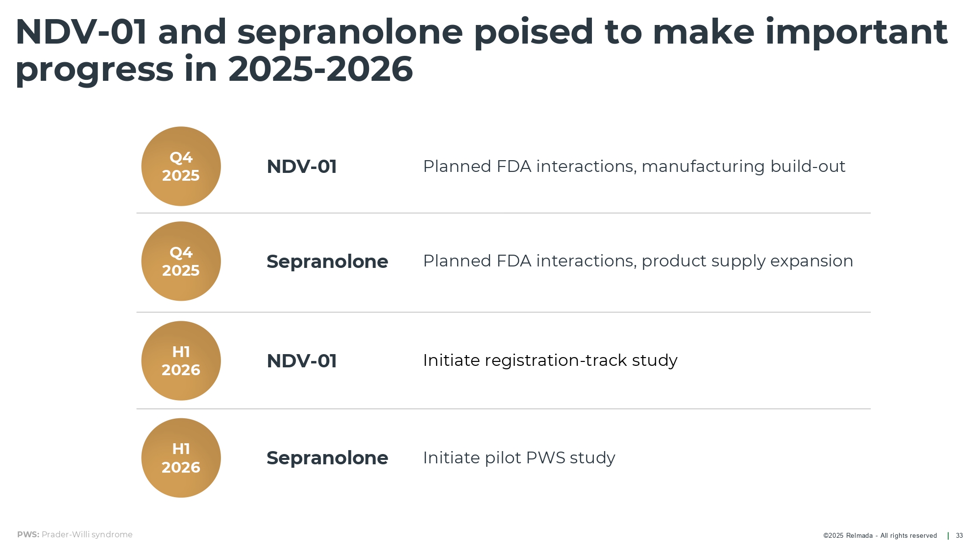This screenshot has width=980, height=551.
Task: Click the slide title starting with "NDV-01 and sepranolone"
Action: [481, 32]
